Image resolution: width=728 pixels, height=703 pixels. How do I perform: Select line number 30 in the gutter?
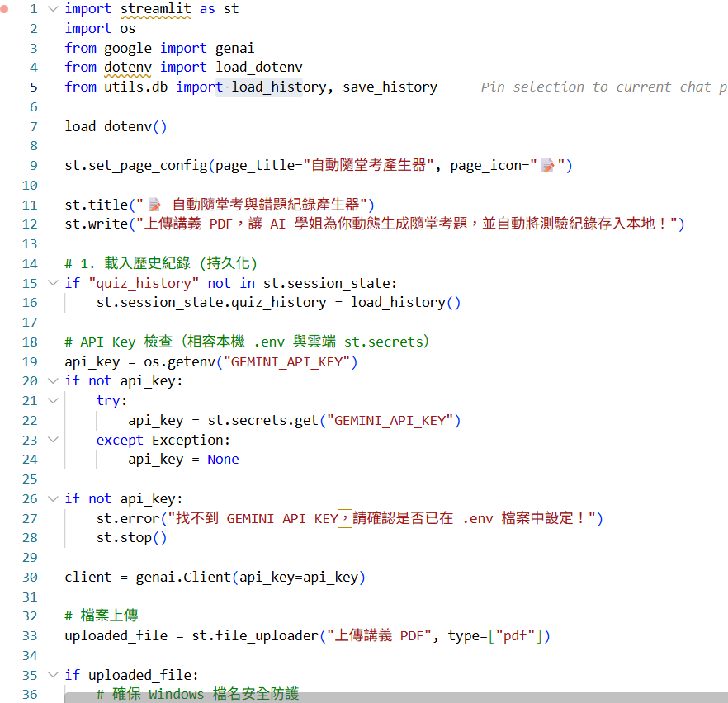(x=30, y=577)
